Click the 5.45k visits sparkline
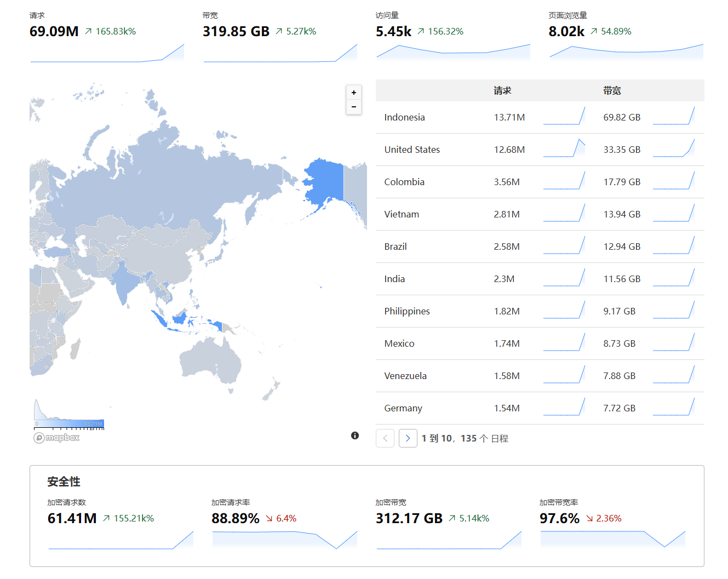Viewport: 728px width, 579px height. 453,51
